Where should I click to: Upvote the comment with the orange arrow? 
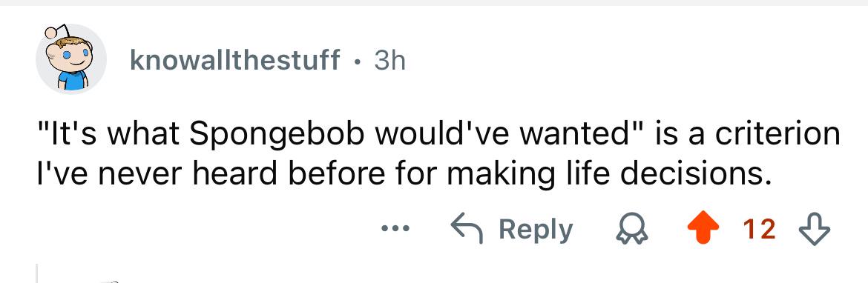point(703,229)
